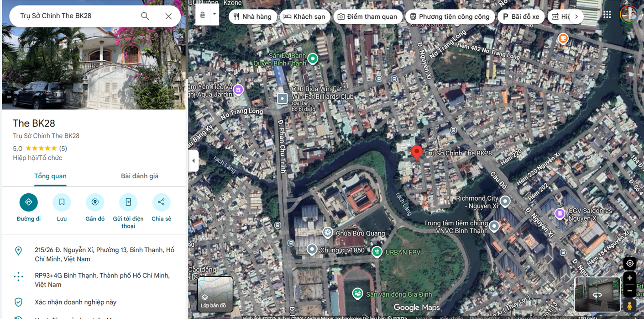
Task: Collapse the side panel arrow
Action: [193, 161]
